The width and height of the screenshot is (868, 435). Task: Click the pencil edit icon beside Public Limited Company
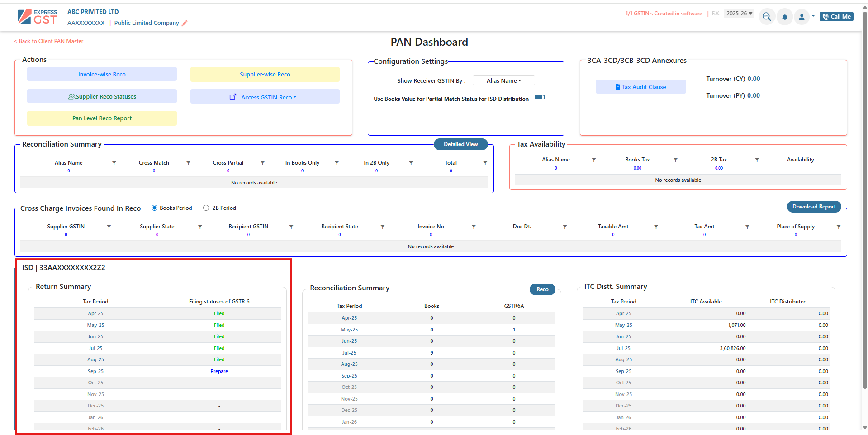[185, 23]
